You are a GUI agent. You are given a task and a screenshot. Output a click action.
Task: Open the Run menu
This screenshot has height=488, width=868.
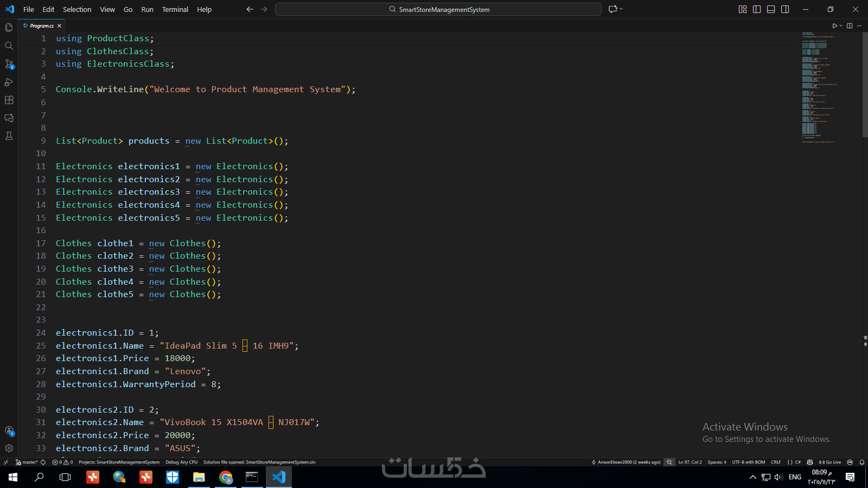147,9
